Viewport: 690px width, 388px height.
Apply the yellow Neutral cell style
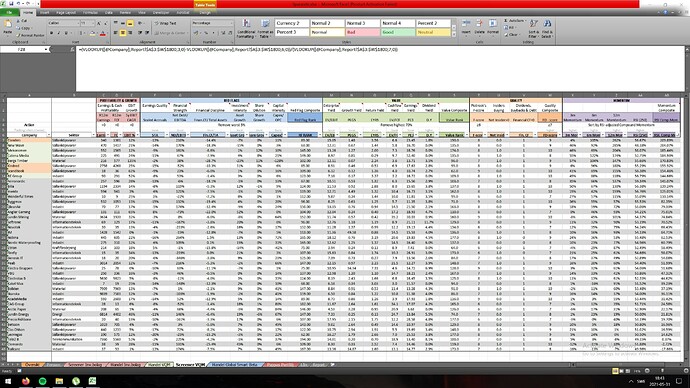click(x=433, y=32)
